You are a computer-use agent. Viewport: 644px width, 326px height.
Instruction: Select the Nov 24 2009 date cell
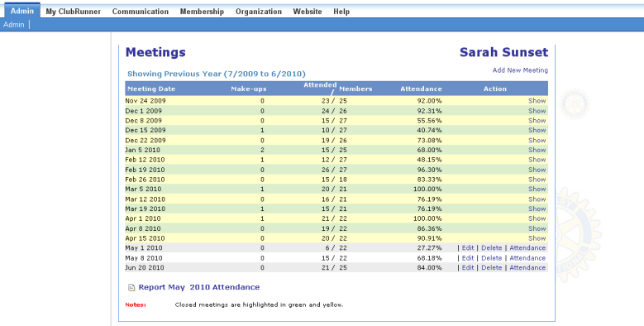(x=145, y=101)
